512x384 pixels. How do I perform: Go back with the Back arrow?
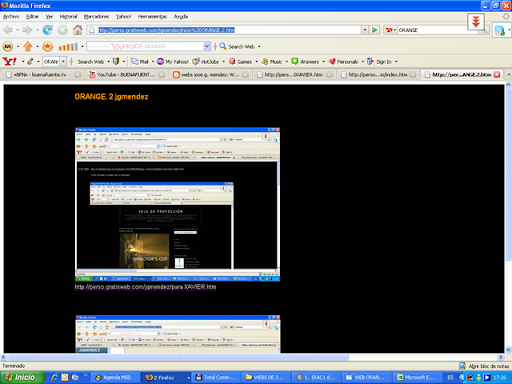[x=8, y=30]
